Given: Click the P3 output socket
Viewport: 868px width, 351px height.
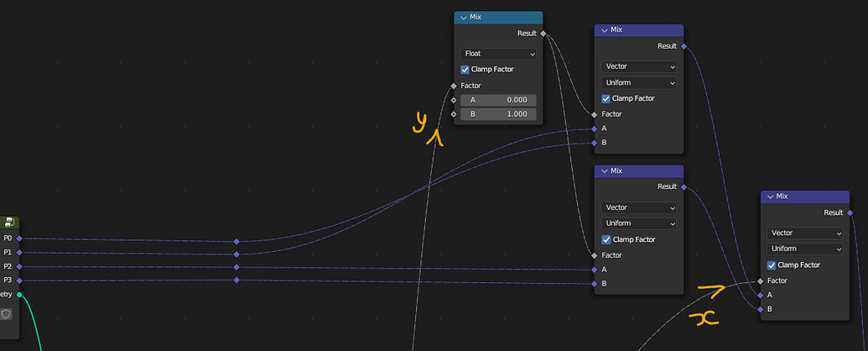Looking at the screenshot, I should click(19, 280).
